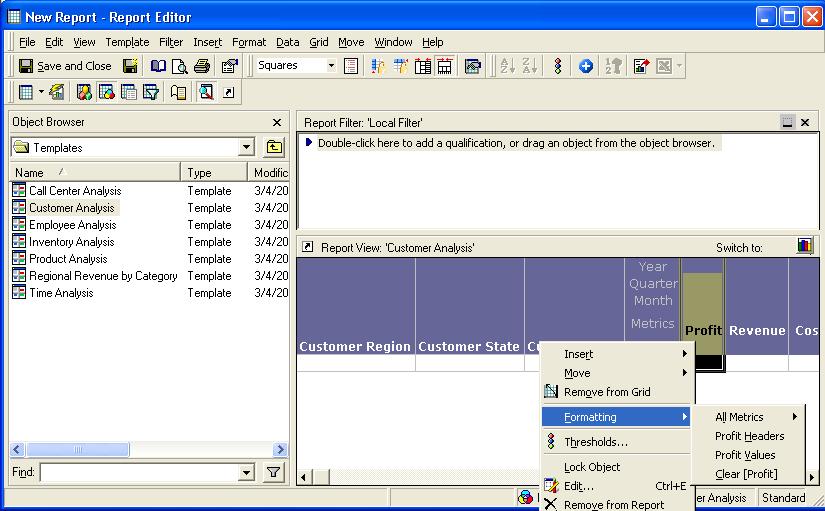Click the blue plus circle icon
This screenshot has height=511, width=825.
pos(586,66)
